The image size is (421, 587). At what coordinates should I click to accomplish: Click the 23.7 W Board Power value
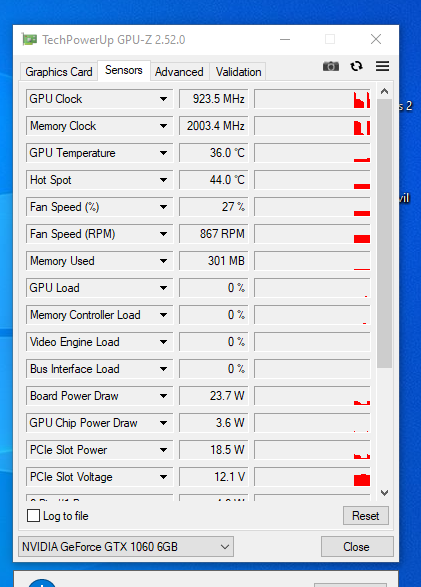[214, 396]
